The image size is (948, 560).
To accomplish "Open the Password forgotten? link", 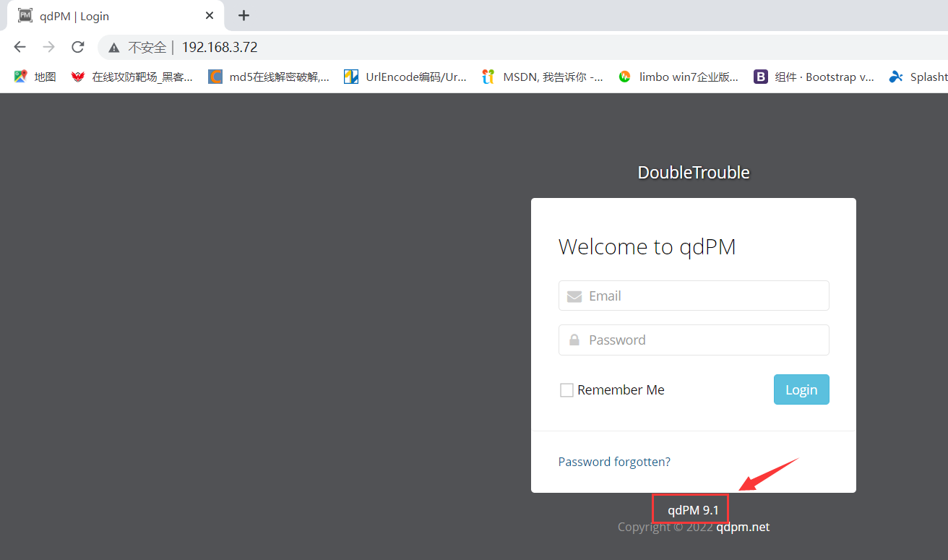I will [614, 462].
